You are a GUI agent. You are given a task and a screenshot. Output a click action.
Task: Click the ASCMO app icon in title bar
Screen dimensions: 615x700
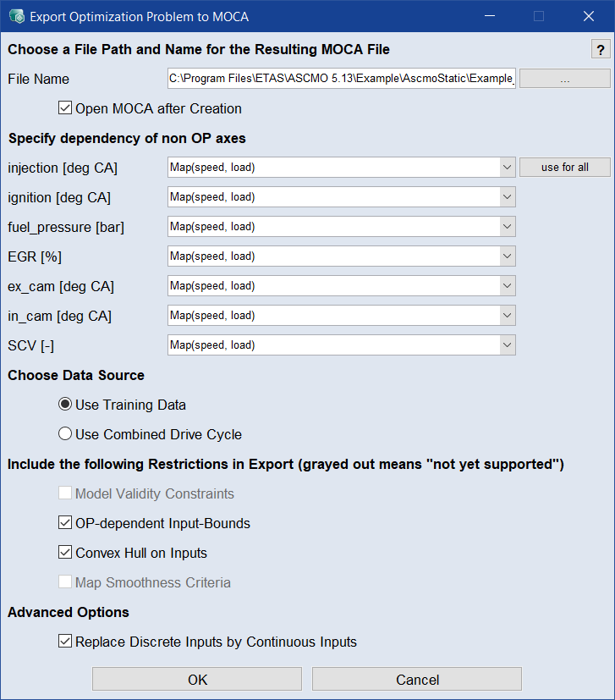coord(15,16)
